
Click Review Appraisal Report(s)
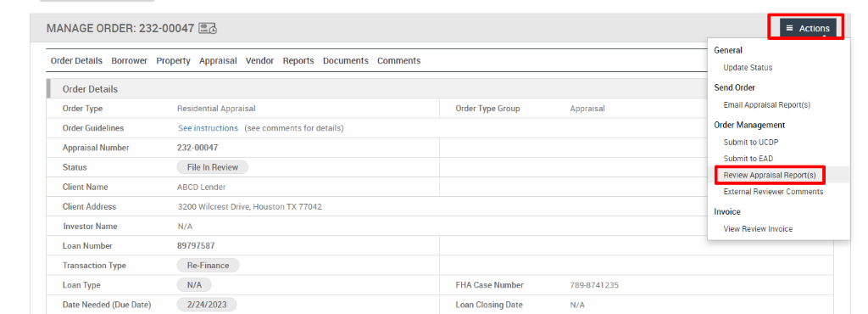pos(770,175)
